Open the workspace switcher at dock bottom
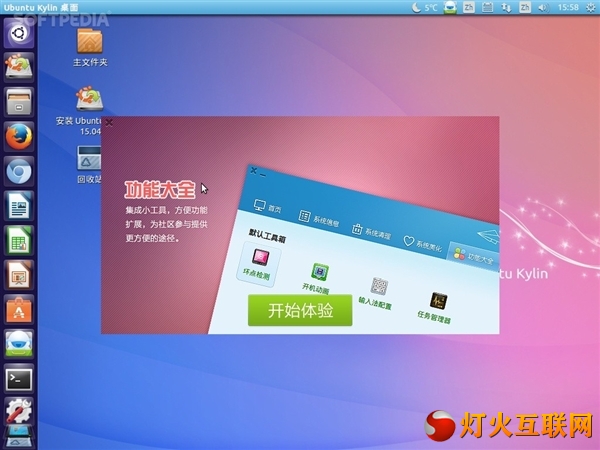Viewport: 600px width, 450px height. tap(19, 437)
